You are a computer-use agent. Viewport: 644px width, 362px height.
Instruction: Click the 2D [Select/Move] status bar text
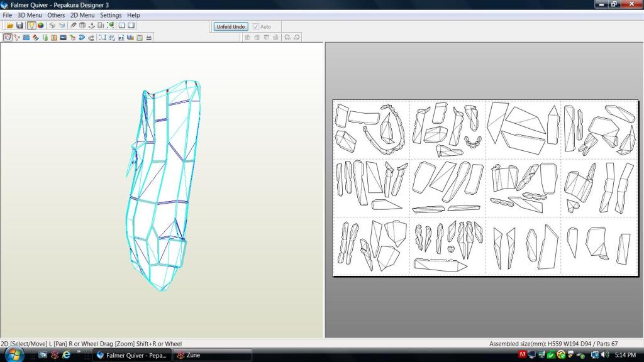[x=91, y=344]
